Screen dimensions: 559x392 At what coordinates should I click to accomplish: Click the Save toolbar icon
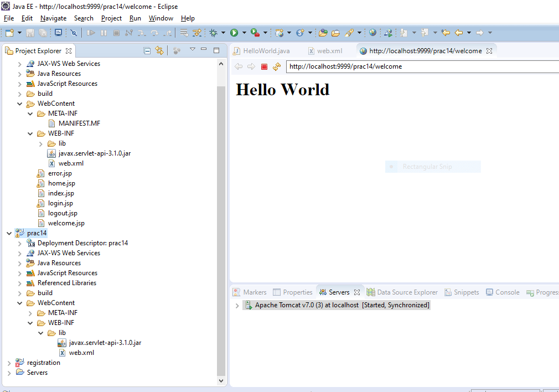point(29,33)
